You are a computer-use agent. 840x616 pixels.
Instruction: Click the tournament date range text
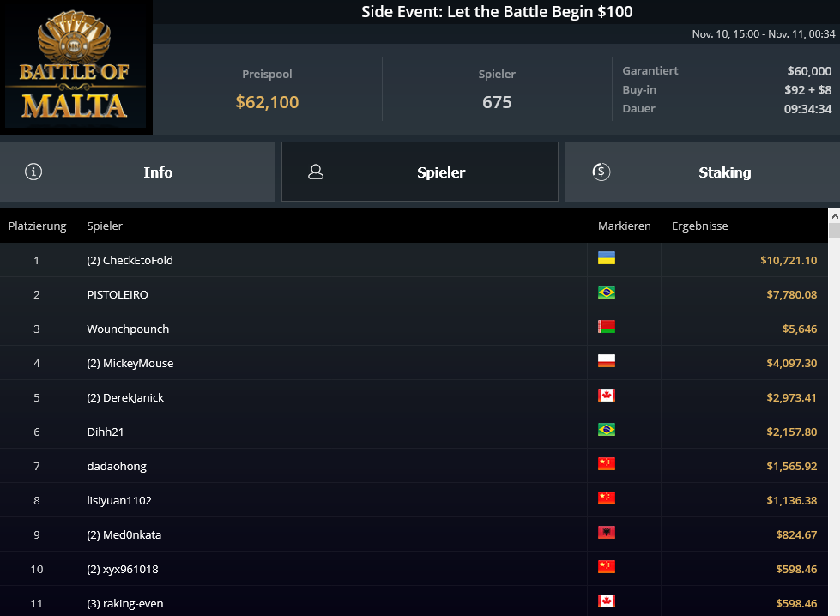click(x=764, y=34)
